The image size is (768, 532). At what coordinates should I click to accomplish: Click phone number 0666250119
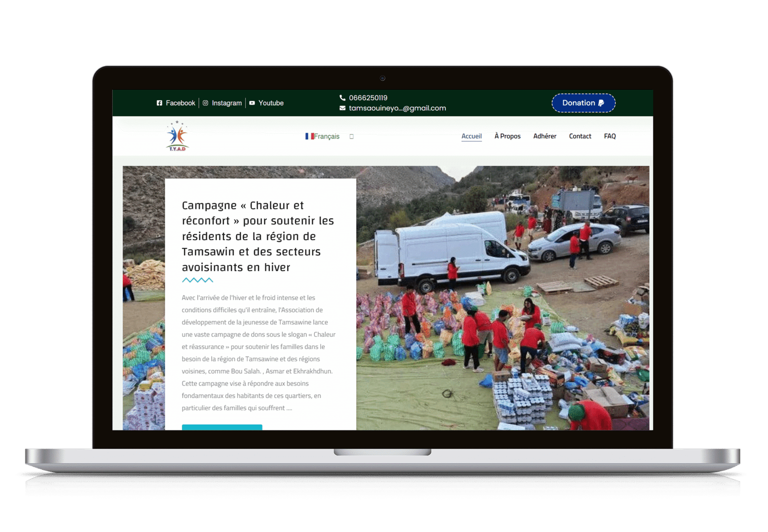pos(368,98)
